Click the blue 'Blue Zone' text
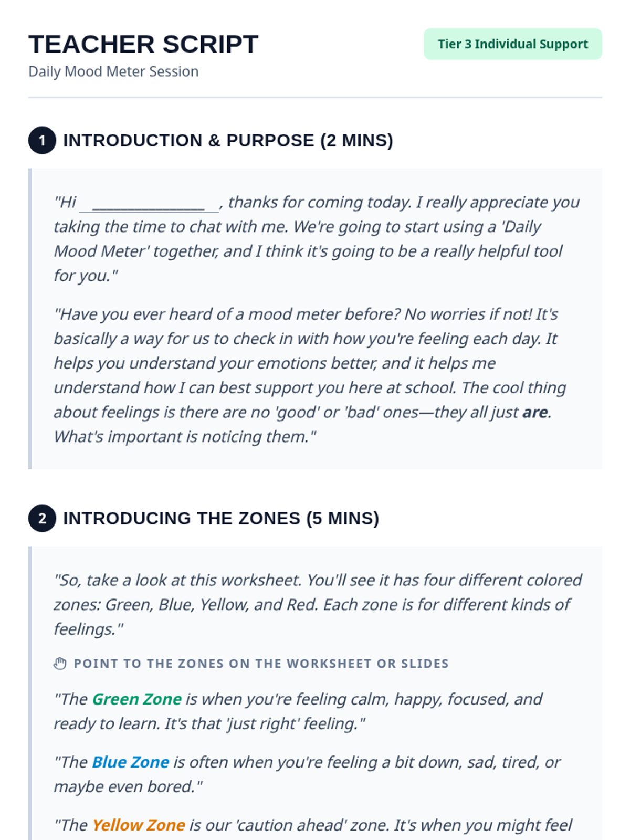 coord(130,762)
